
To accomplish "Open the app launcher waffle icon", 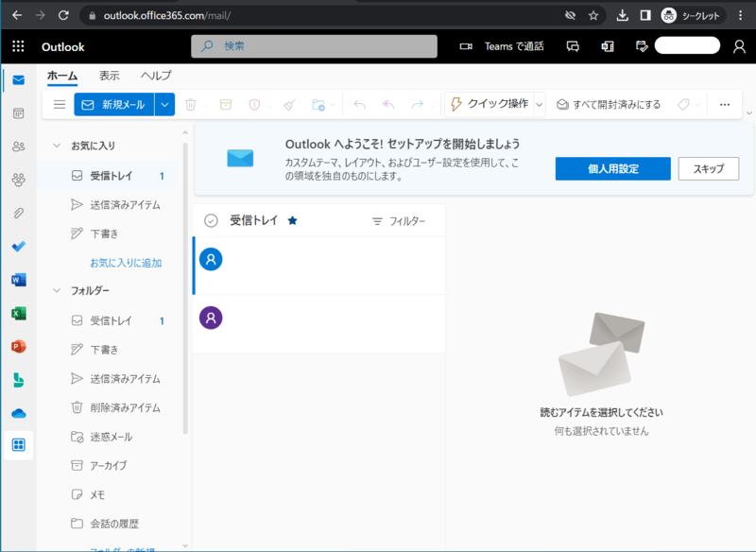I will point(18,46).
